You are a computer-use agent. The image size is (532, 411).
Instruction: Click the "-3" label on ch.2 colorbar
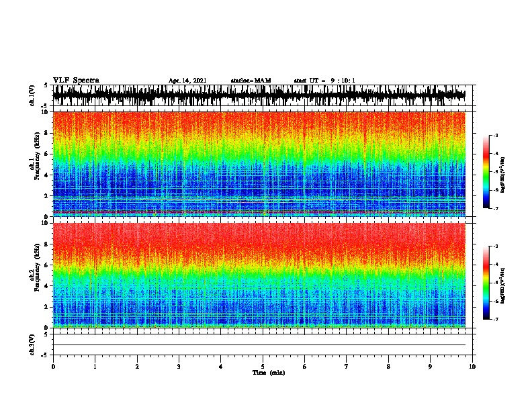496,246
